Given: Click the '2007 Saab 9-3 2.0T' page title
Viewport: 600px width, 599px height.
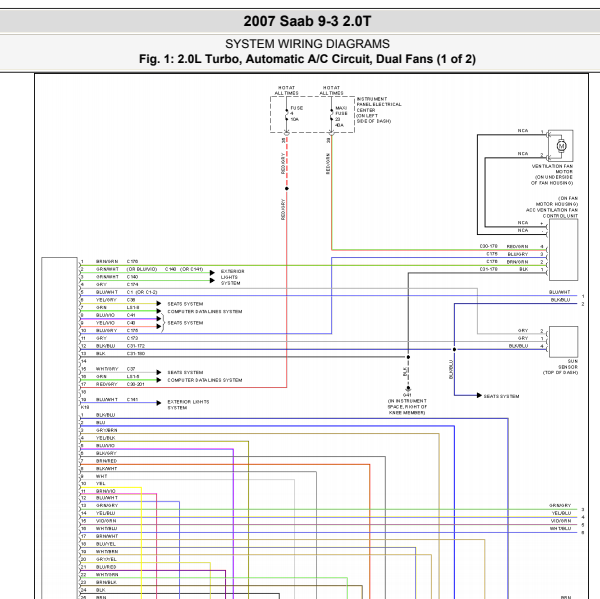Looking at the screenshot, I should [x=307, y=21].
